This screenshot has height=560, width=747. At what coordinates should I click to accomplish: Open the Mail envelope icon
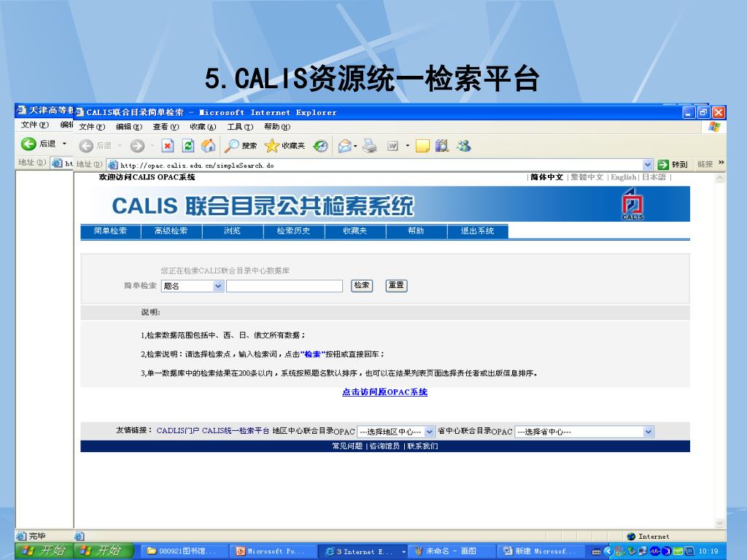pyautogui.click(x=345, y=146)
